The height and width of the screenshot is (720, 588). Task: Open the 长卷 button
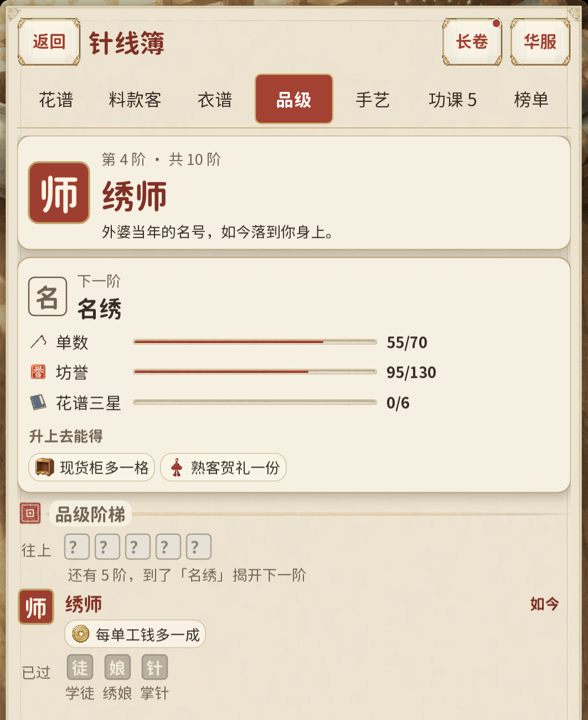pos(472,42)
